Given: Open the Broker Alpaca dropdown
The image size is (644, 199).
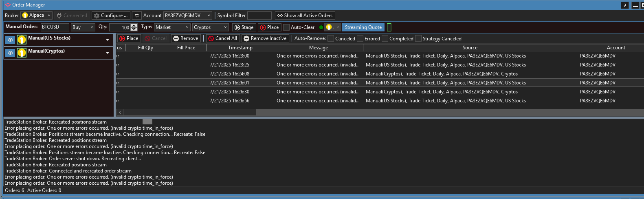Looking at the screenshot, I should (37, 15).
